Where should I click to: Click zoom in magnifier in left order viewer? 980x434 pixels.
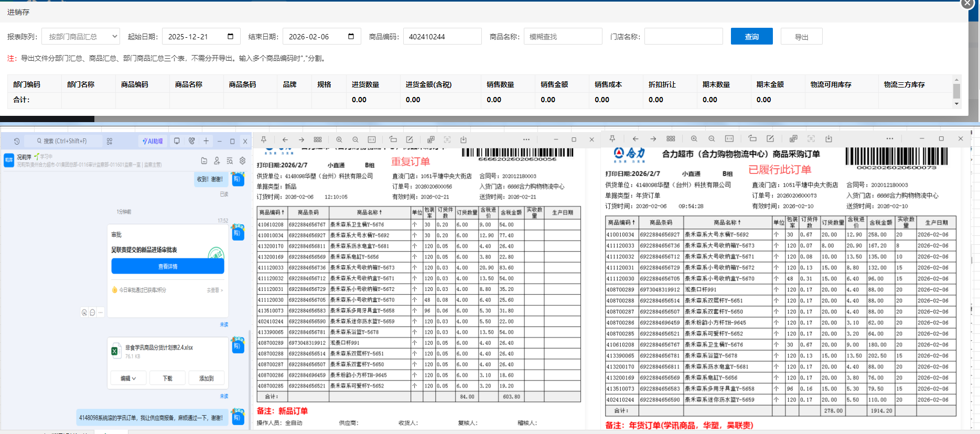tap(339, 139)
